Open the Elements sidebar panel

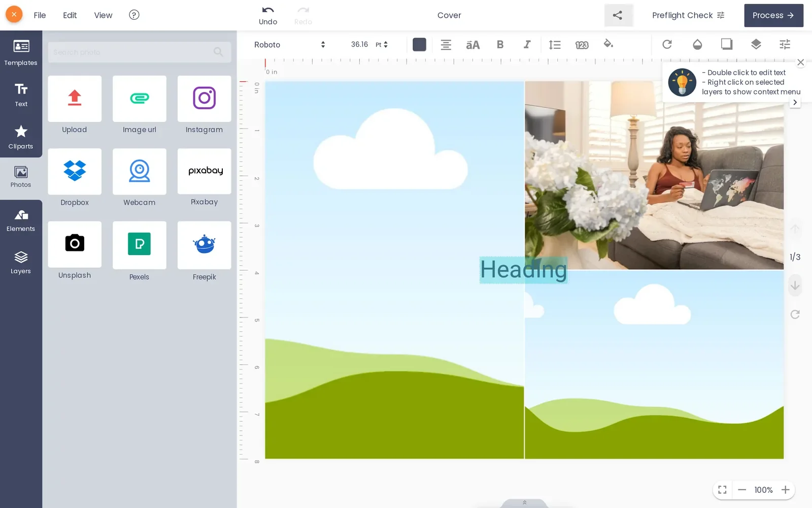[x=21, y=220]
